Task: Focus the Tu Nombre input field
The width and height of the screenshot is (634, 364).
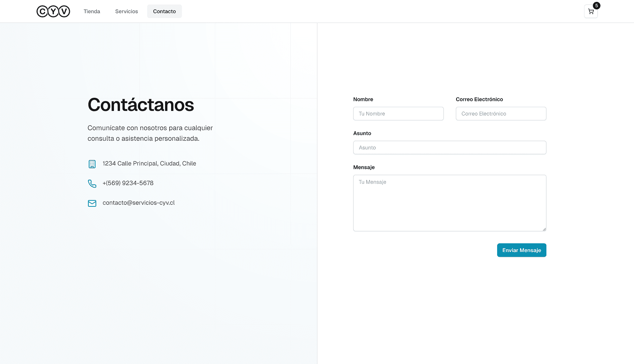Action: 398,114
